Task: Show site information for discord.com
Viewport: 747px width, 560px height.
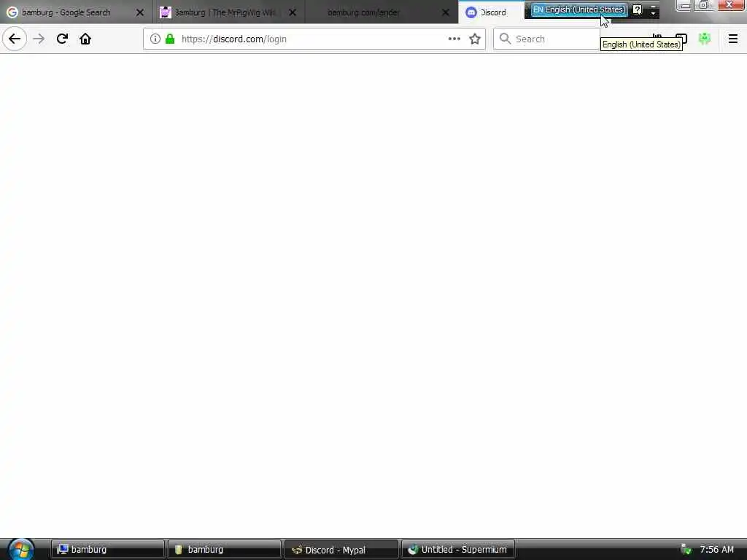Action: coord(155,39)
